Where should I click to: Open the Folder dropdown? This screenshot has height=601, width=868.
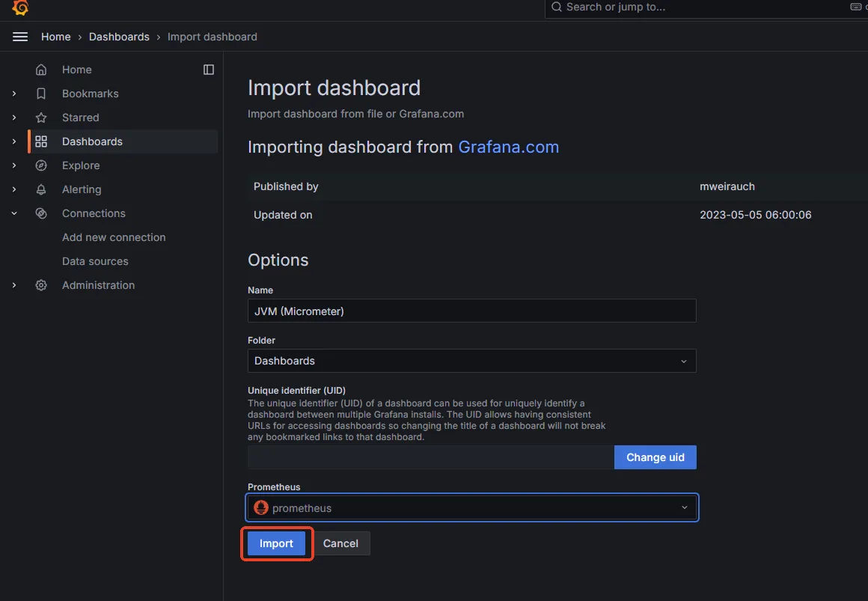(471, 361)
